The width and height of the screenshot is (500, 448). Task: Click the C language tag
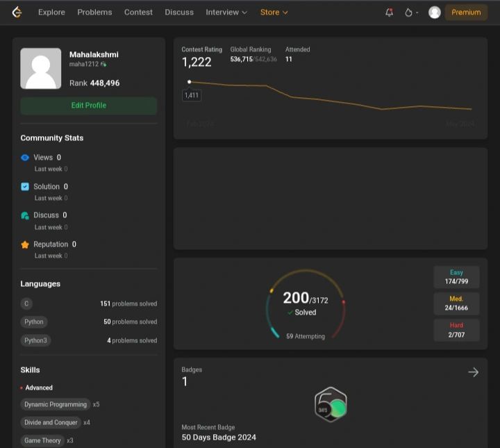click(26, 304)
